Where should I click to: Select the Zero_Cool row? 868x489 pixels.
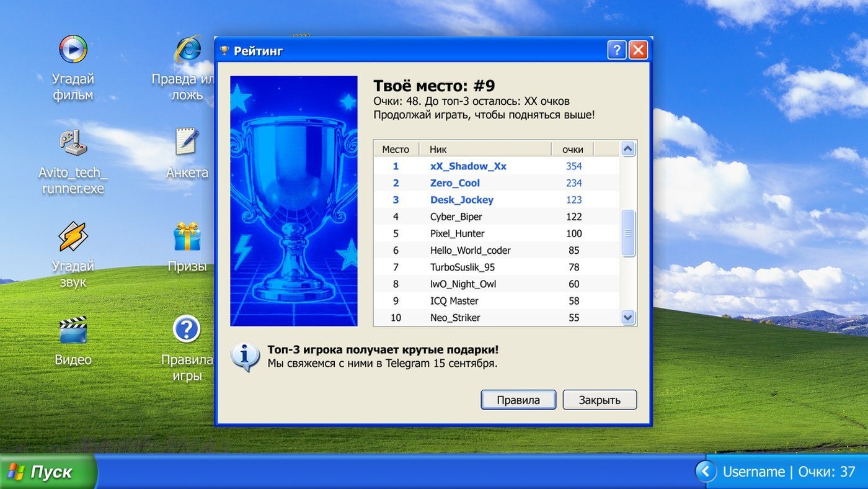tap(497, 183)
